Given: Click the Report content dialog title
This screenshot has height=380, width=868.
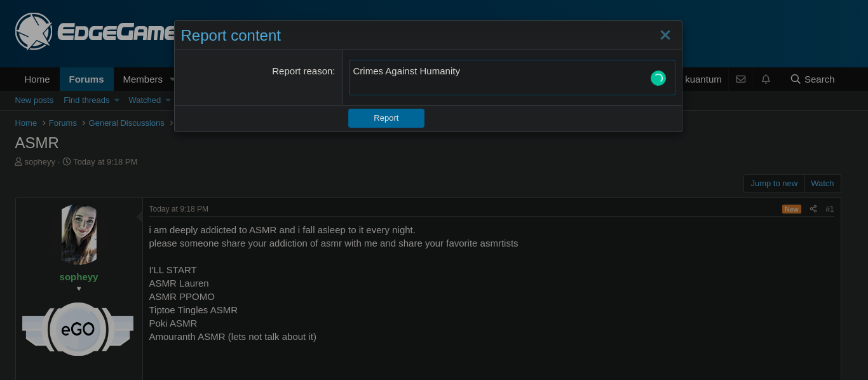Looking at the screenshot, I should [231, 36].
